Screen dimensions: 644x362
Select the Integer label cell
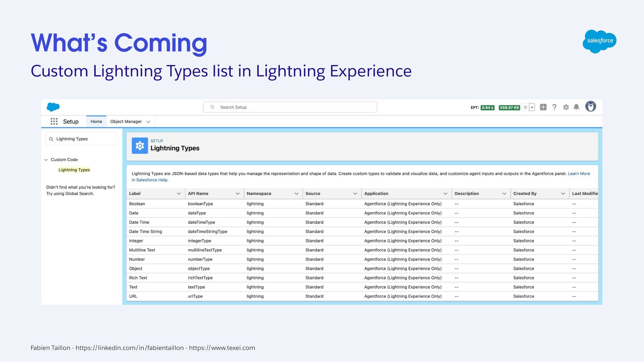pyautogui.click(x=136, y=241)
